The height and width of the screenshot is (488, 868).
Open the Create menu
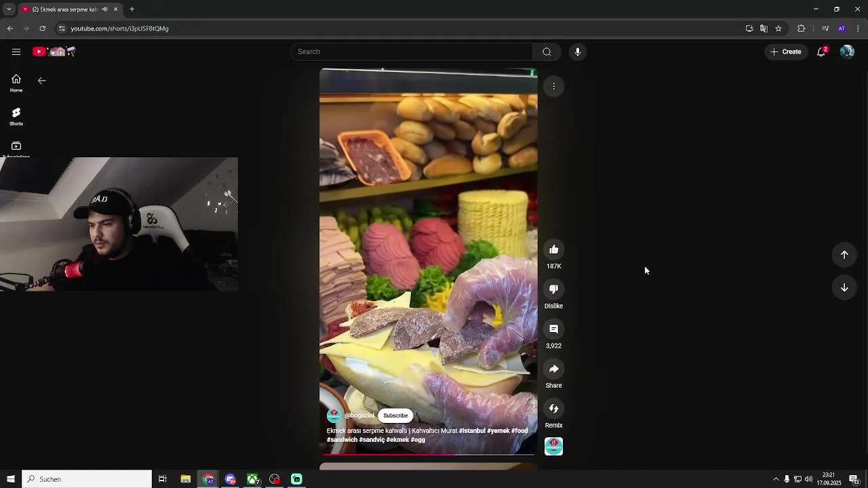786,52
